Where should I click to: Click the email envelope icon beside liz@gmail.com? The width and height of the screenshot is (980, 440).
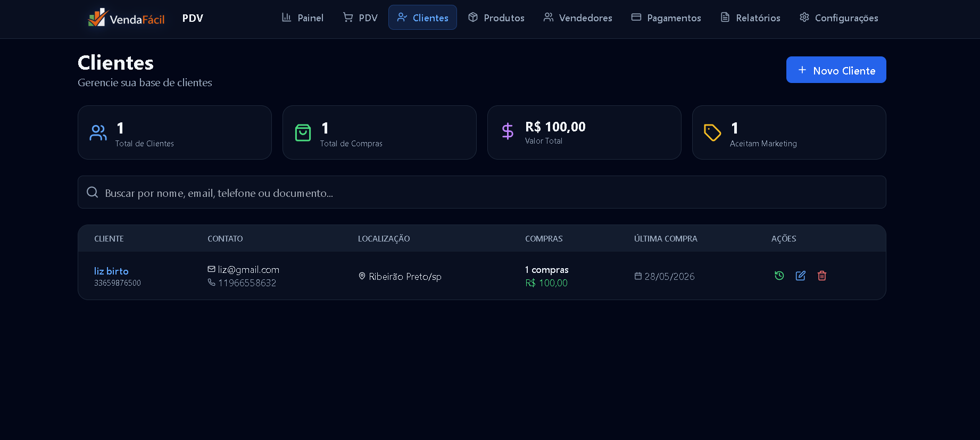point(212,269)
